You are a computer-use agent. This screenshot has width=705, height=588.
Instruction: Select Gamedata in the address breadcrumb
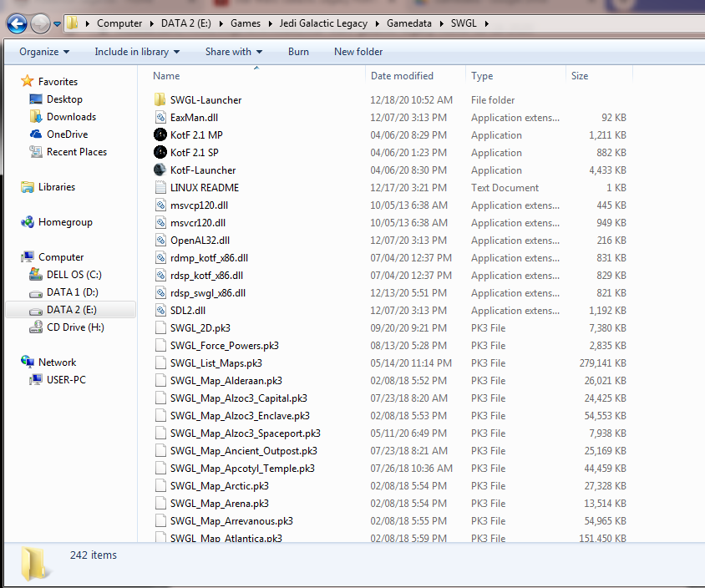point(408,23)
